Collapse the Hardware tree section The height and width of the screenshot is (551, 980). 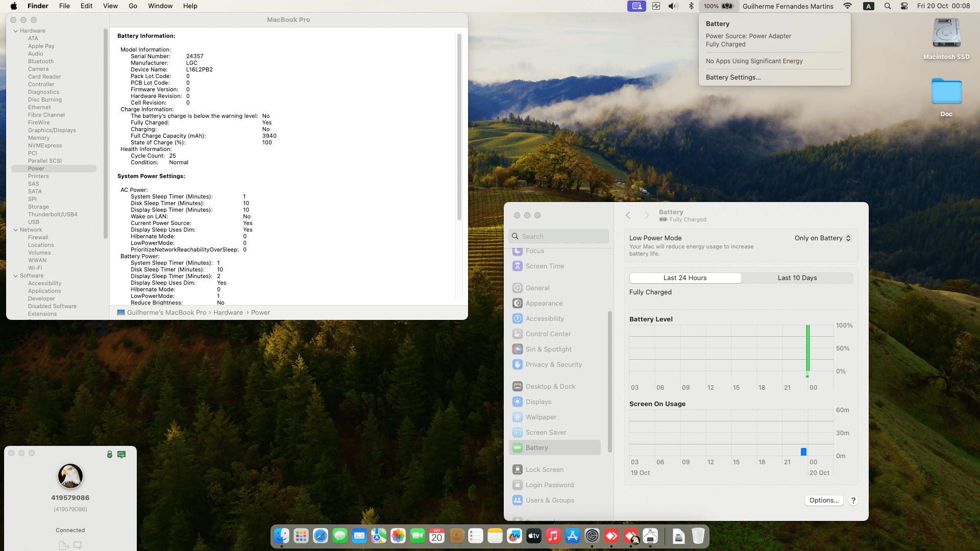point(16,31)
